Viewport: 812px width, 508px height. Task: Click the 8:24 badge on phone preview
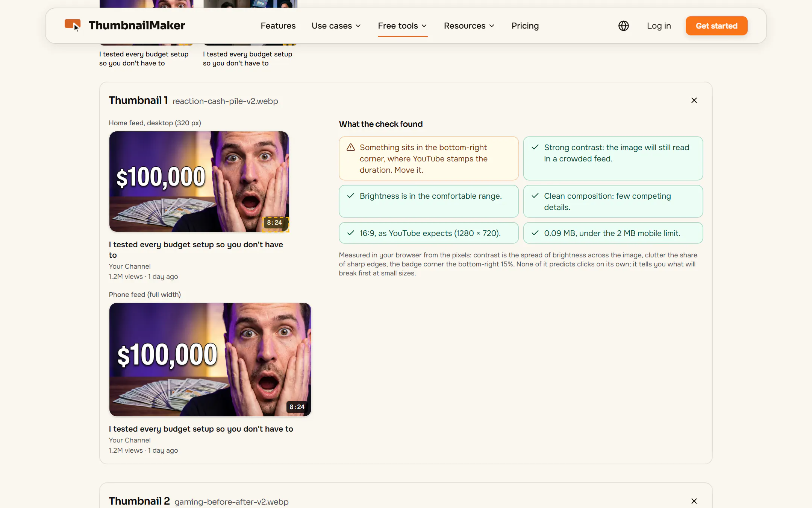pos(297,407)
